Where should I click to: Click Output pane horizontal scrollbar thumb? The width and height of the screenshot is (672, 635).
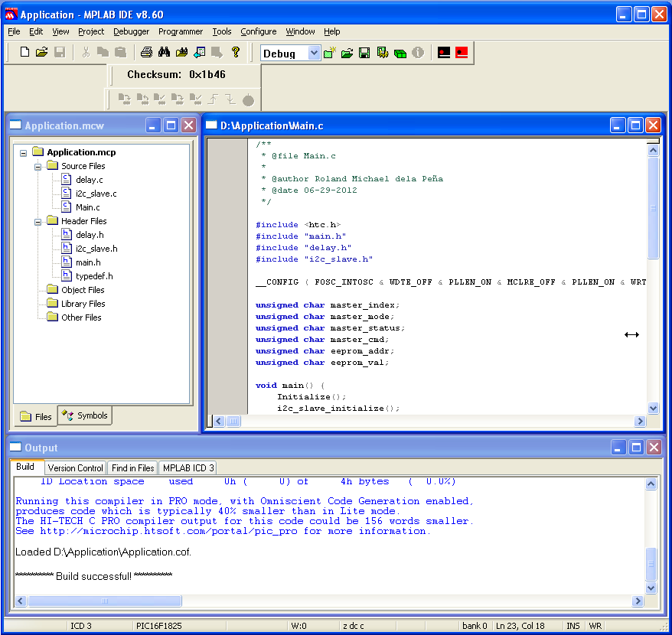click(105, 601)
